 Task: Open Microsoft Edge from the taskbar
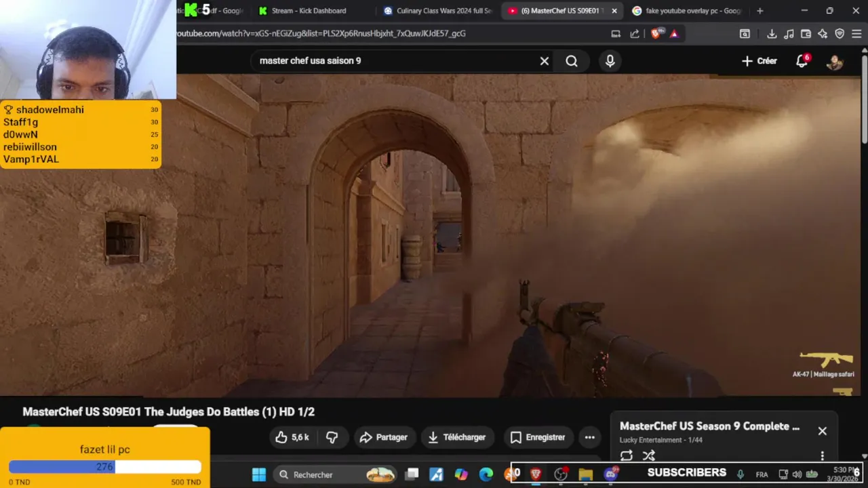486,474
